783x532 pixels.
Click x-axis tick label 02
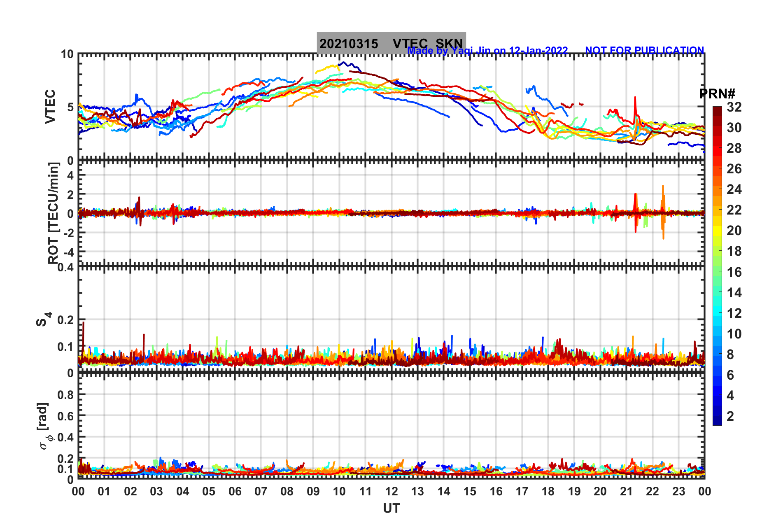130,491
